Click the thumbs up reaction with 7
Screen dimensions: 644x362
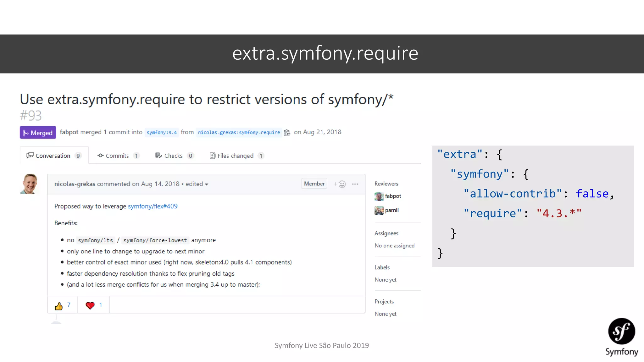coord(63,305)
